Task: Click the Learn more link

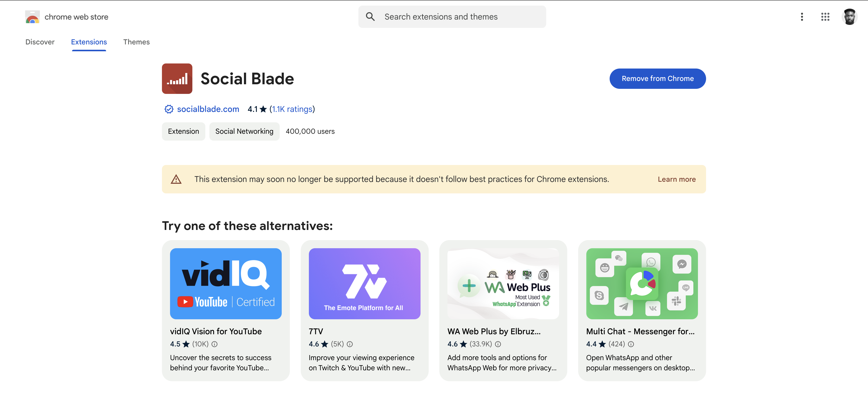Action: (x=676, y=179)
